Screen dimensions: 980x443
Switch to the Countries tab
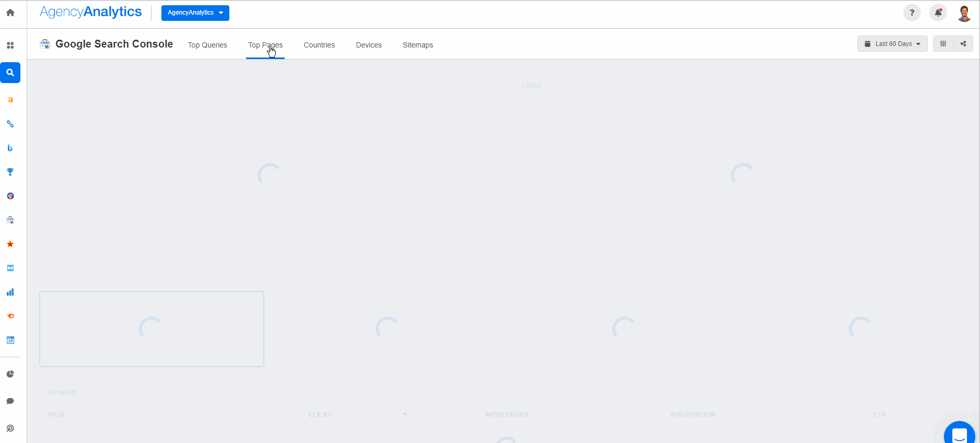(x=319, y=45)
